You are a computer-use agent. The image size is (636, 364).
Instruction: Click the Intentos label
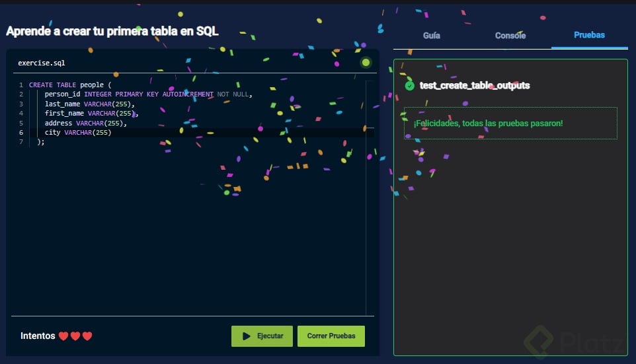(38, 336)
